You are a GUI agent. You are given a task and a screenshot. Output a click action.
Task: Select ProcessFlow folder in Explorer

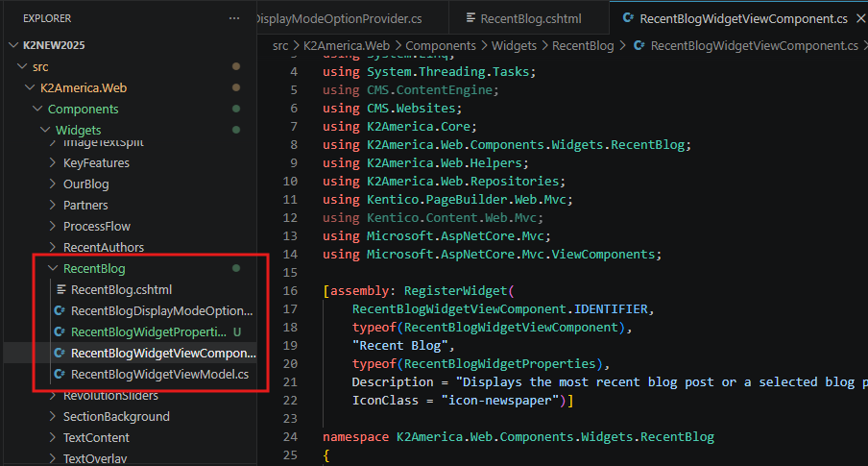[x=97, y=226]
